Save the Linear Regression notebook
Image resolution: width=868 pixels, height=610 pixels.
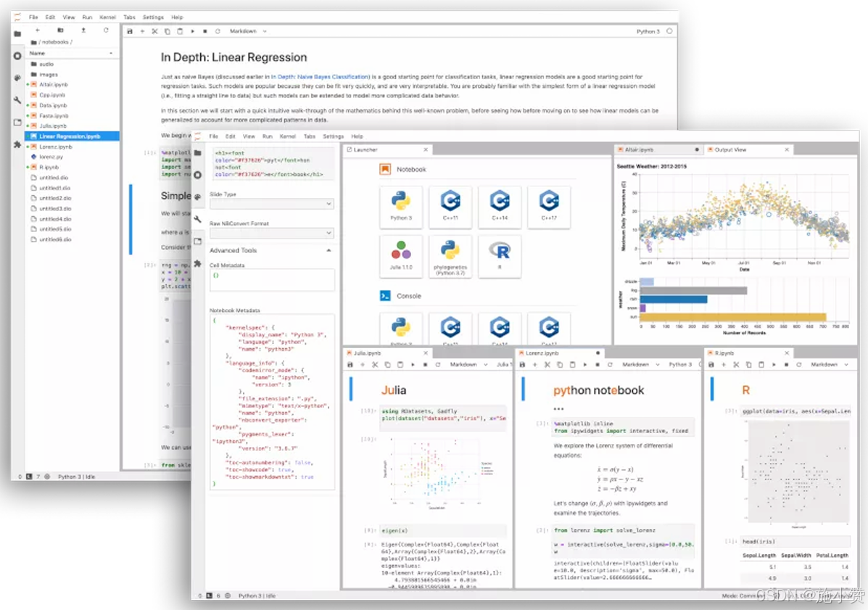tap(130, 32)
